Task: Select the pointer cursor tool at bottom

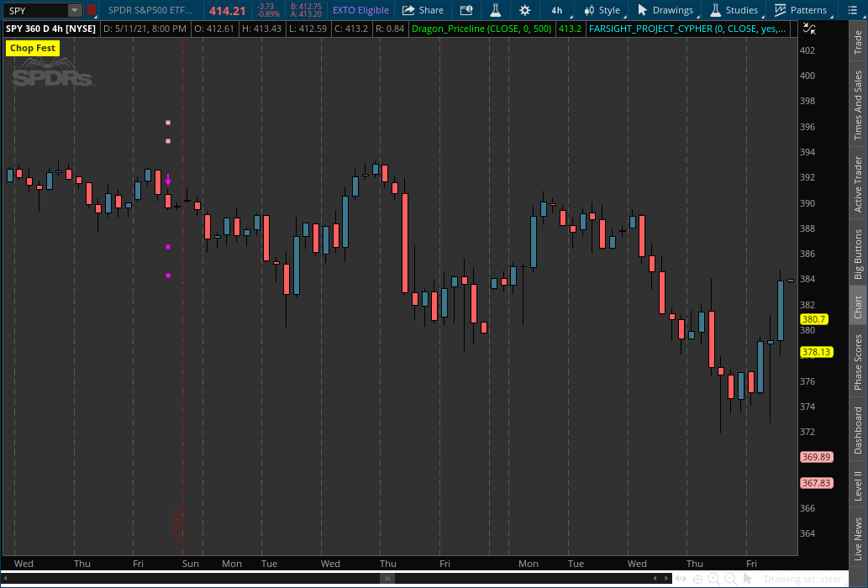Action: [748, 579]
